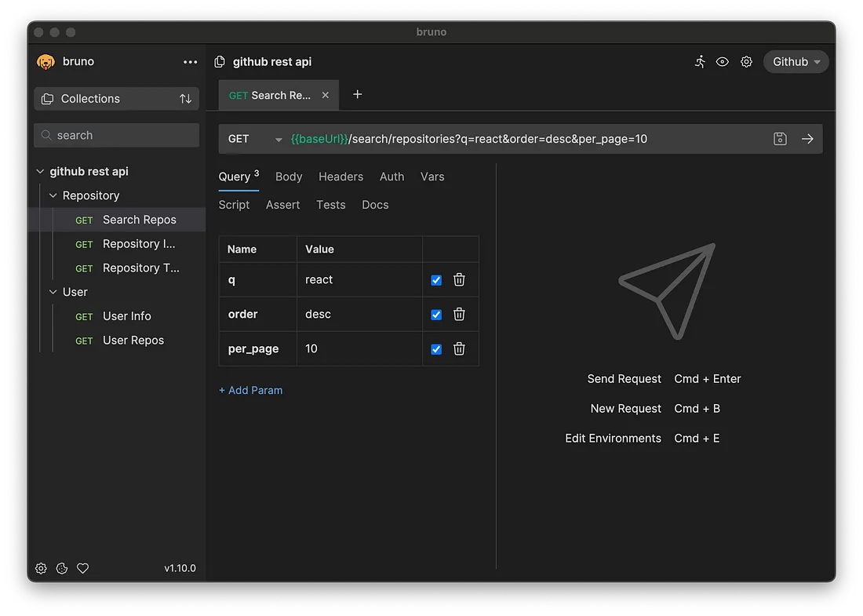Viewport: 863px width, 616px height.
Task: Open the collection runner icon
Action: [700, 62]
